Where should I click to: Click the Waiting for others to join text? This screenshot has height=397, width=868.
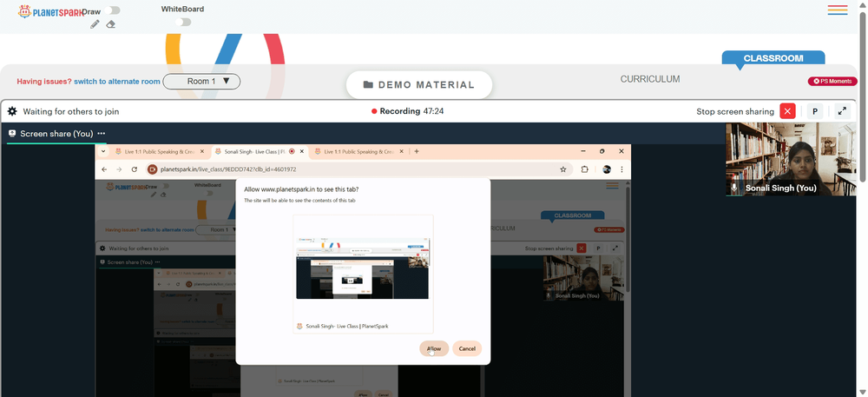coord(71,111)
